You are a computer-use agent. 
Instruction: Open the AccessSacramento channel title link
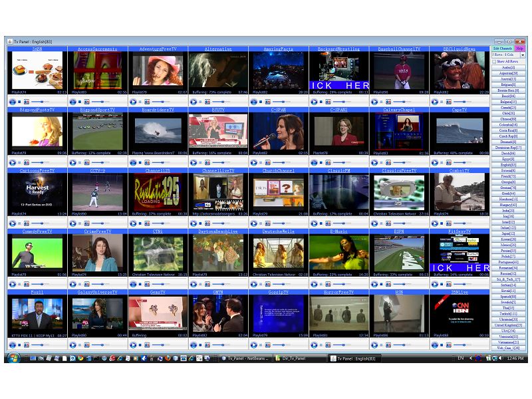(97, 49)
